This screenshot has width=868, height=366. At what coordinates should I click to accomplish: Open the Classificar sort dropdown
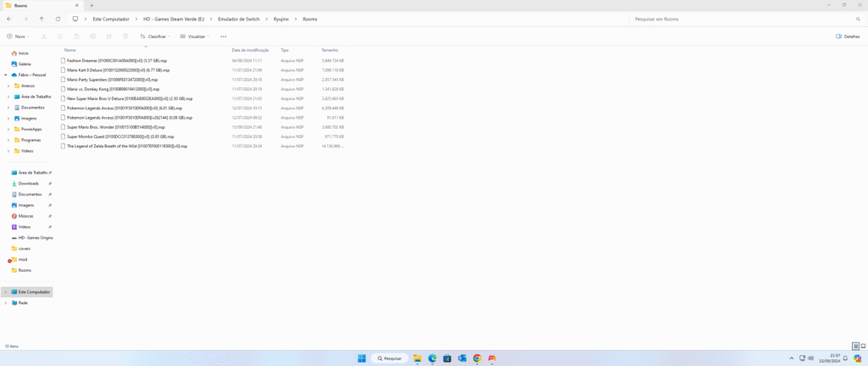[x=155, y=36]
